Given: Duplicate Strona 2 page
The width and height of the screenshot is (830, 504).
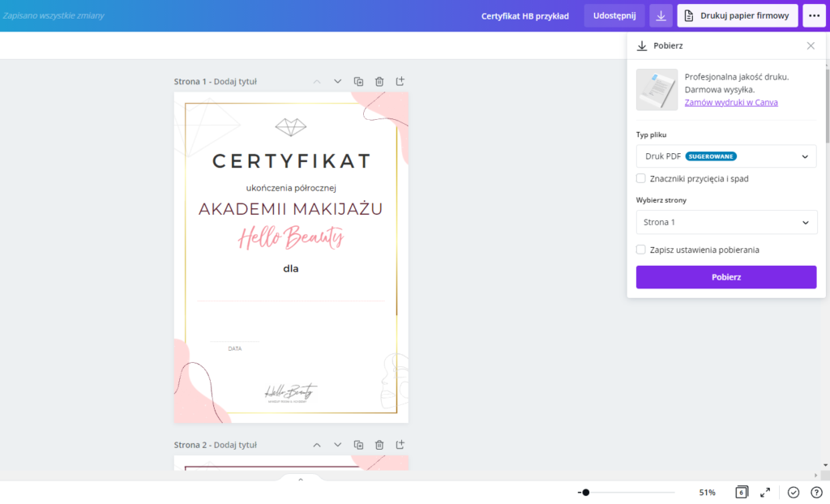Looking at the screenshot, I should tap(358, 445).
